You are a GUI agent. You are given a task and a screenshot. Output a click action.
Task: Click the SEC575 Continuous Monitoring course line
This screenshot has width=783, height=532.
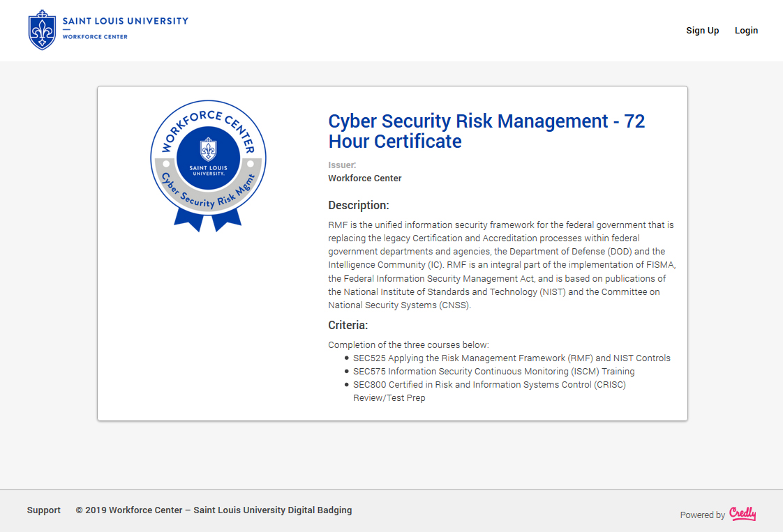[x=493, y=372]
